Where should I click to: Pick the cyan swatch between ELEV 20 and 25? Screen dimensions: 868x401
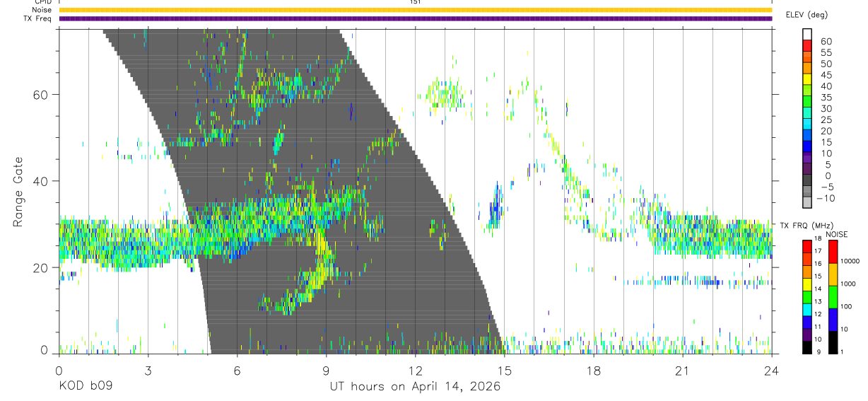(807, 124)
